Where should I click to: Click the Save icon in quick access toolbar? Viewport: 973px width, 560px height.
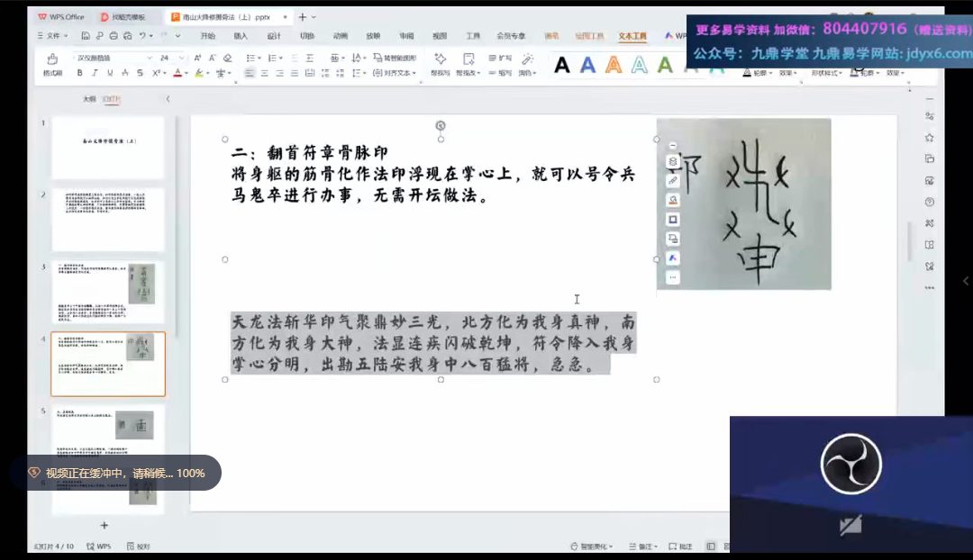tap(86, 36)
